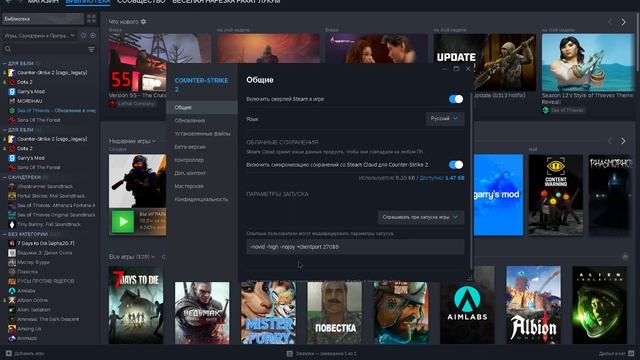This screenshot has width=640, height=360.
Task: Open the Повестка game cover
Action: pyautogui.click(x=334, y=312)
